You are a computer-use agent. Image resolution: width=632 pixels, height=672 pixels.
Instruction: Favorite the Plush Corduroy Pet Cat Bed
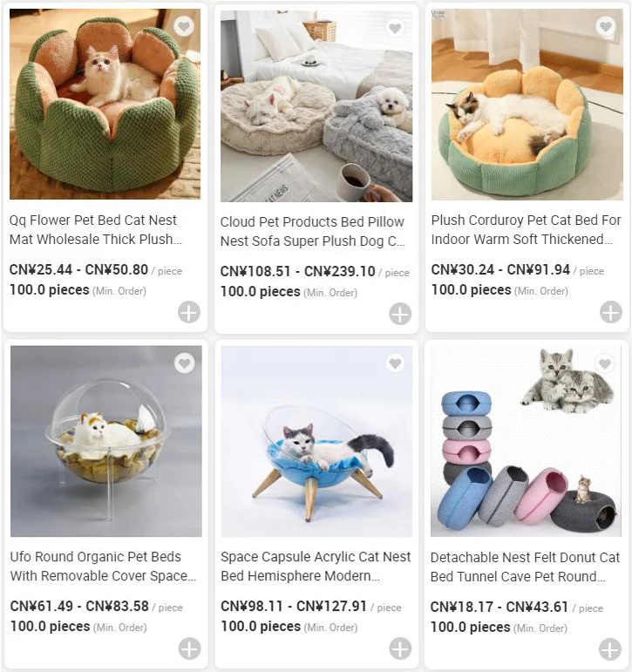coord(606,26)
